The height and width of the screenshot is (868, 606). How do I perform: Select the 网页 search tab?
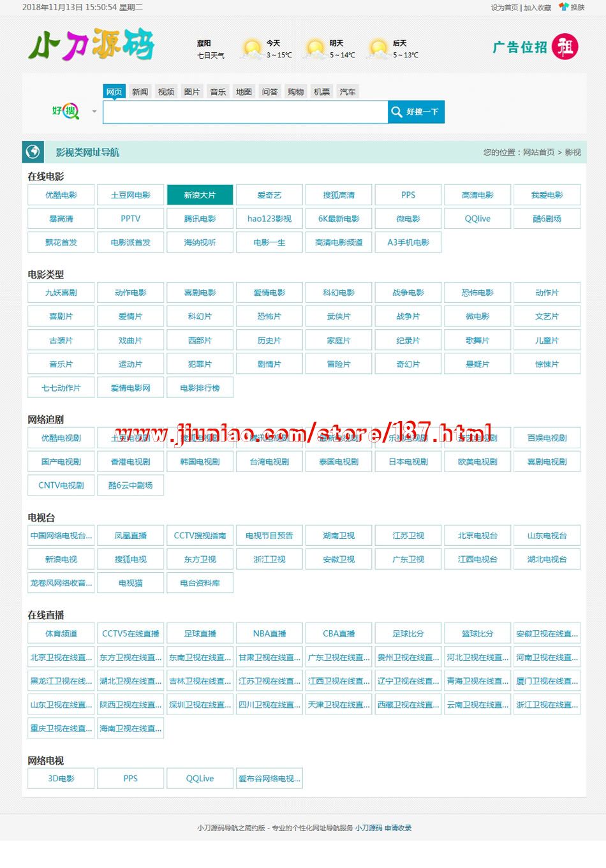click(x=114, y=91)
